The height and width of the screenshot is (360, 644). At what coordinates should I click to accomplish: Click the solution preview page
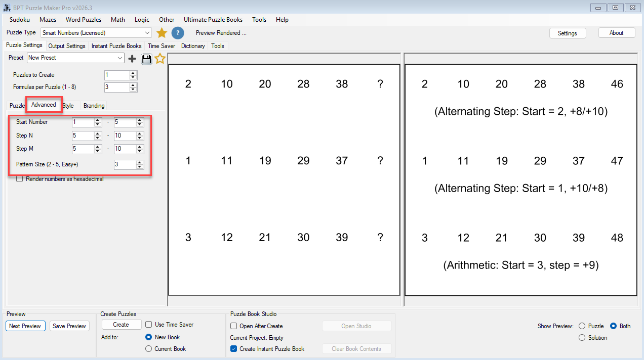(521, 179)
